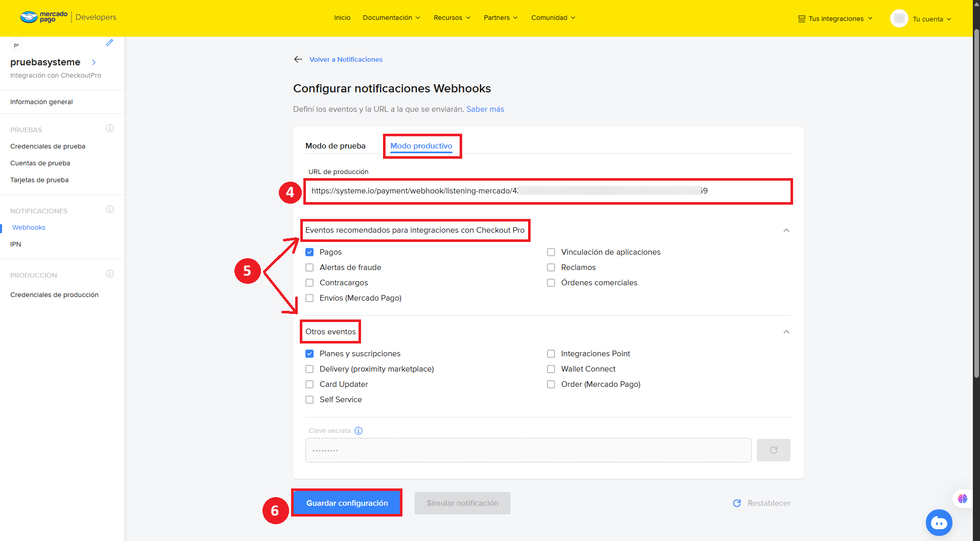Open the Tu cuenta dropdown
This screenshot has height=541, width=980.
932,19
